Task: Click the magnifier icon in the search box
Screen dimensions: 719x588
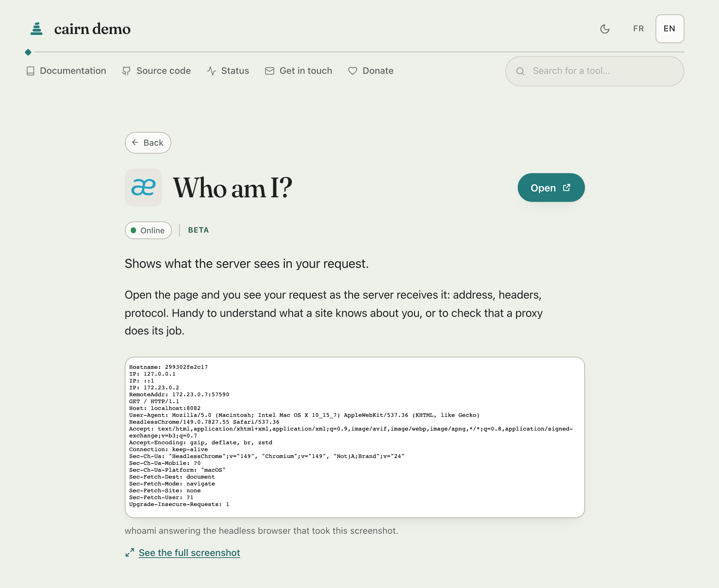Action: [520, 71]
